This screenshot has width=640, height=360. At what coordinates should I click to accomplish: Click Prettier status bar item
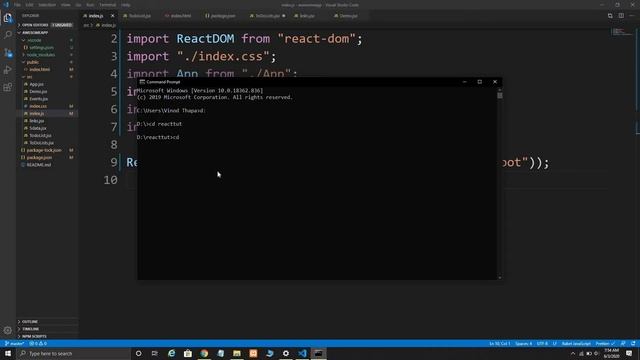point(605,343)
